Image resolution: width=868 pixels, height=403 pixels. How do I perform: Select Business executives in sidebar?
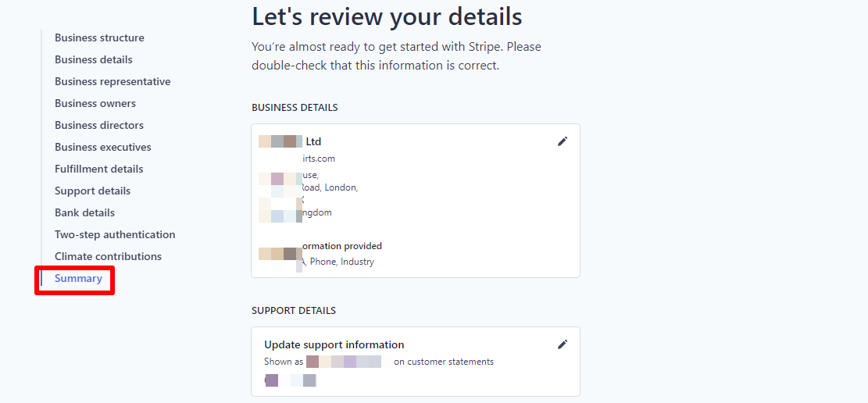point(103,147)
